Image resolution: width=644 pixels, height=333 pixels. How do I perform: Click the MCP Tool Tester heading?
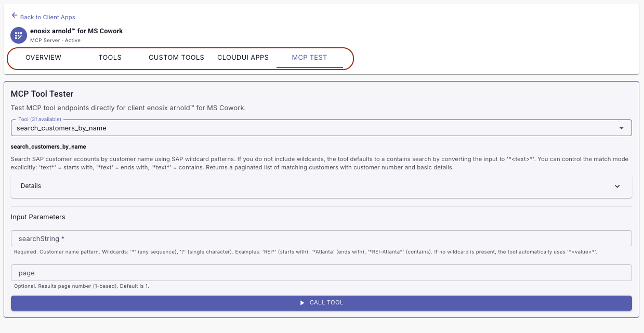click(x=42, y=94)
